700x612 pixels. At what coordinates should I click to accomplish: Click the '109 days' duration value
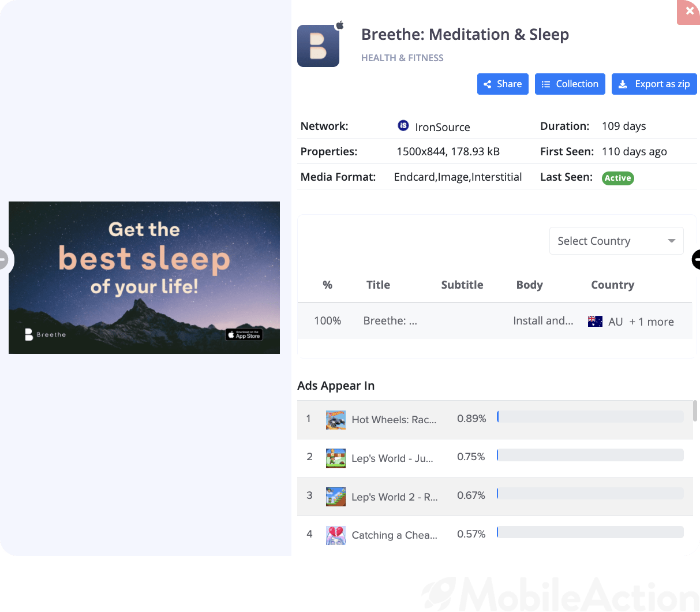tap(624, 126)
